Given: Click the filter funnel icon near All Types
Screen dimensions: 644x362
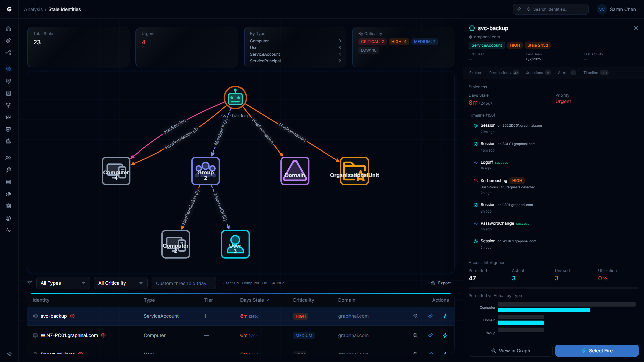Looking at the screenshot, I should (30, 283).
